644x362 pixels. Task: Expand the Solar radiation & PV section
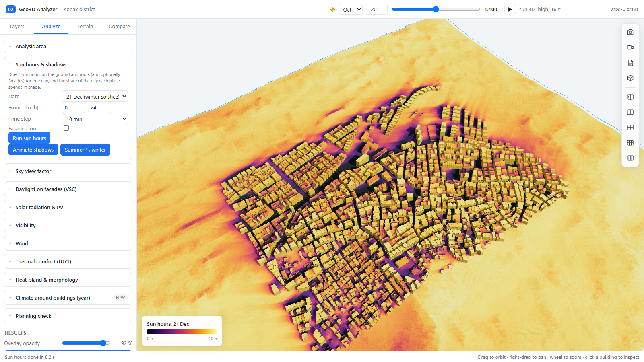(68, 207)
